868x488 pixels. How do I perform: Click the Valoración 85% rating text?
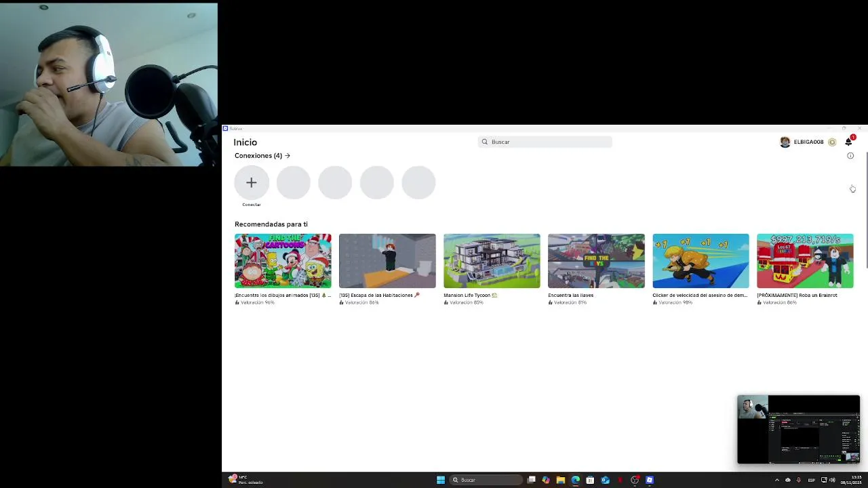(466, 302)
